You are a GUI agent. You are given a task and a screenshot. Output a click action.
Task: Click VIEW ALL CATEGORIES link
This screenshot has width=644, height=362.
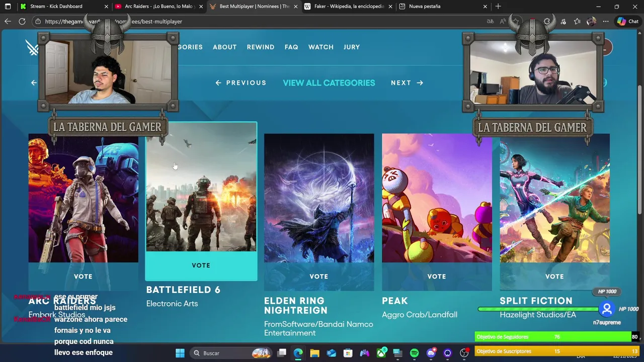pyautogui.click(x=329, y=83)
